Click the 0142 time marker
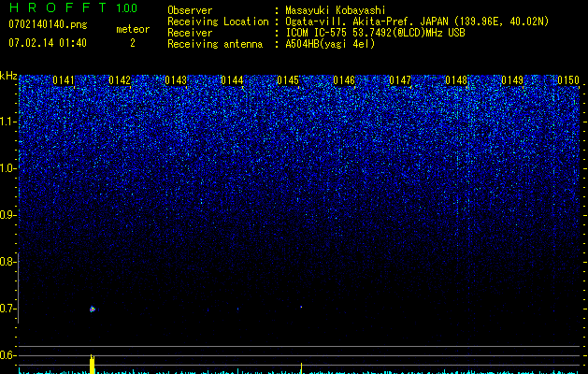The image size is (588, 374). (120, 80)
